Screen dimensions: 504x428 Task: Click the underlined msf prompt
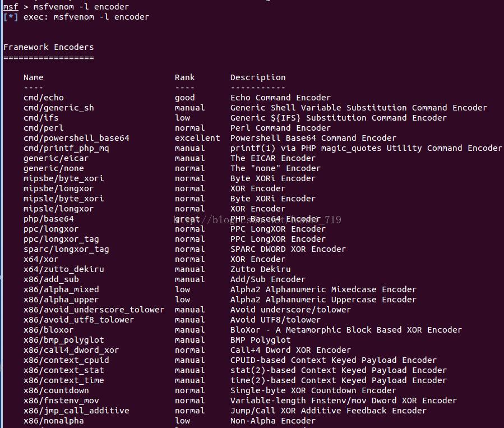click(11, 7)
